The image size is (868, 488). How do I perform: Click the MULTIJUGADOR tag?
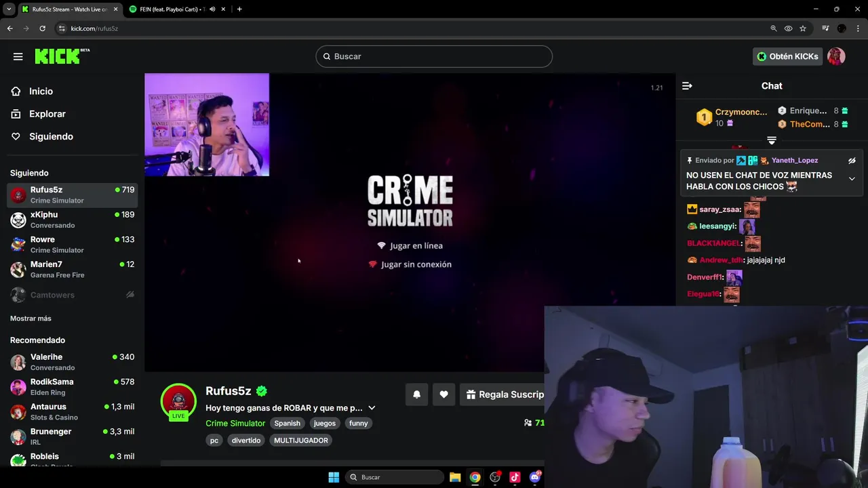coord(301,441)
